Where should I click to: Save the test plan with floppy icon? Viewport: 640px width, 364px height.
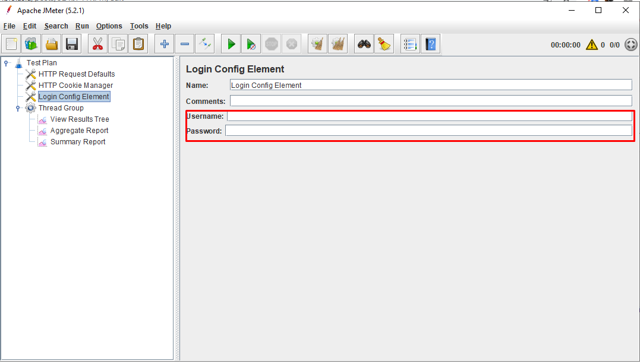[72, 44]
